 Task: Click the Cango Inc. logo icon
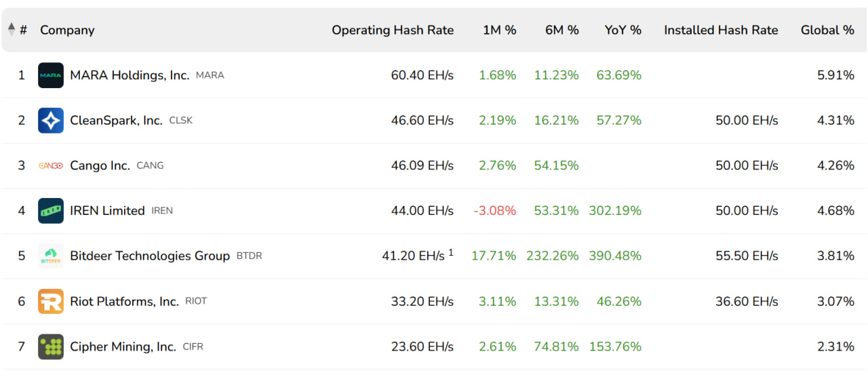tap(51, 165)
